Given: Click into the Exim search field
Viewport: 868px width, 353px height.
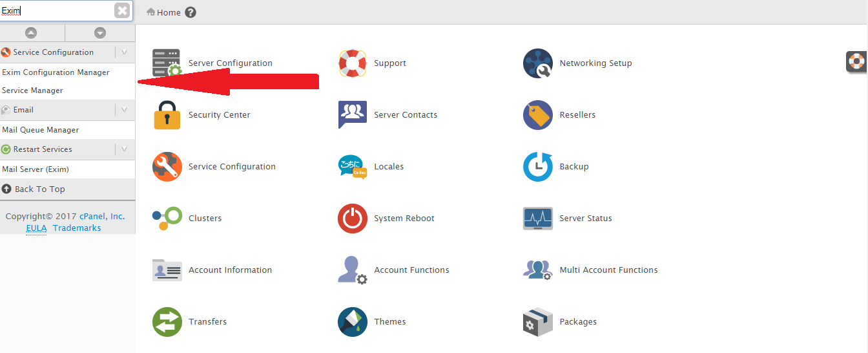Looking at the screenshot, I should tap(57, 11).
